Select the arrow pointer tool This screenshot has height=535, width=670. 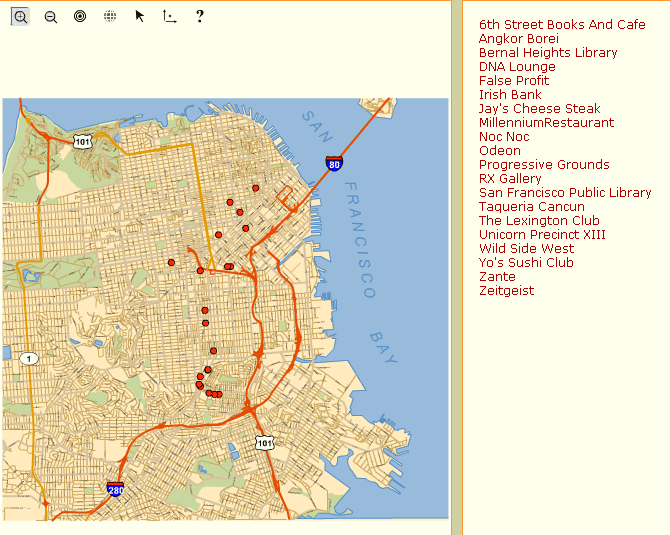(140, 16)
